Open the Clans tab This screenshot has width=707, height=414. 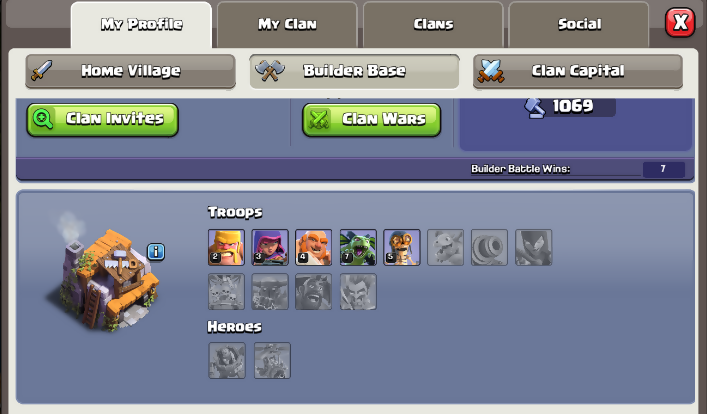(x=433, y=24)
